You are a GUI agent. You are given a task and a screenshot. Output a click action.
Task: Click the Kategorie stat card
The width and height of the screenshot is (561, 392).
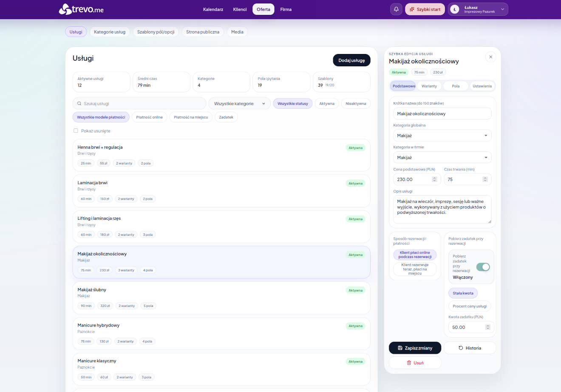pos(221,82)
